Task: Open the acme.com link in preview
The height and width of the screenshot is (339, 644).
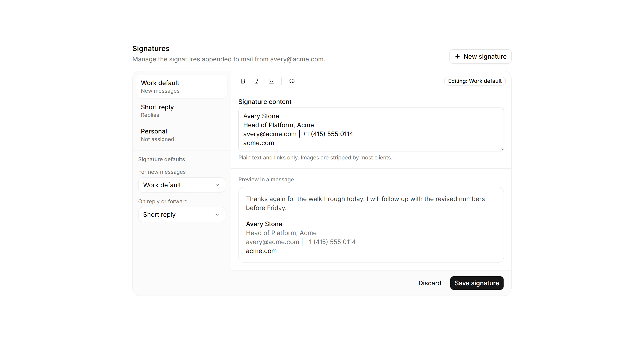Action: (x=261, y=251)
